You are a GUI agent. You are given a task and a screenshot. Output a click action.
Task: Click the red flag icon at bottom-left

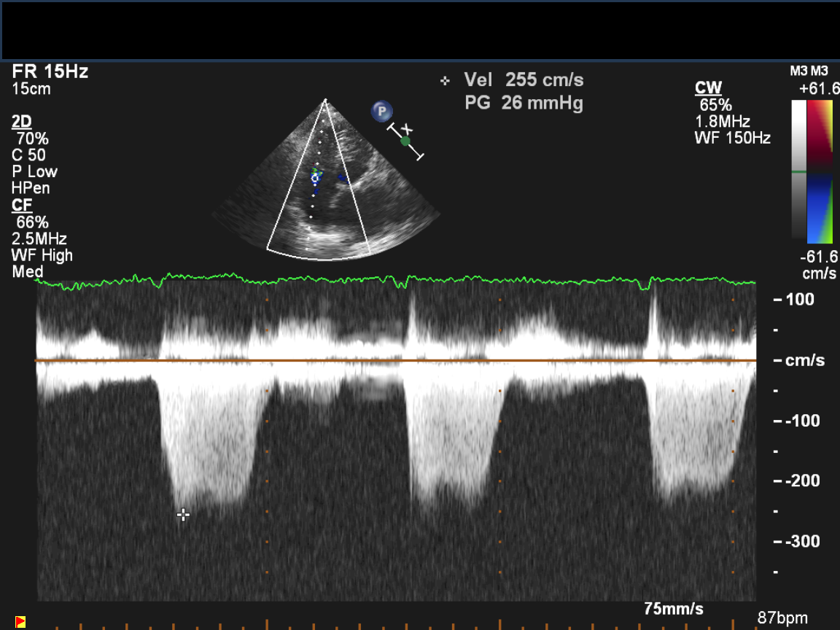pyautogui.click(x=20, y=622)
